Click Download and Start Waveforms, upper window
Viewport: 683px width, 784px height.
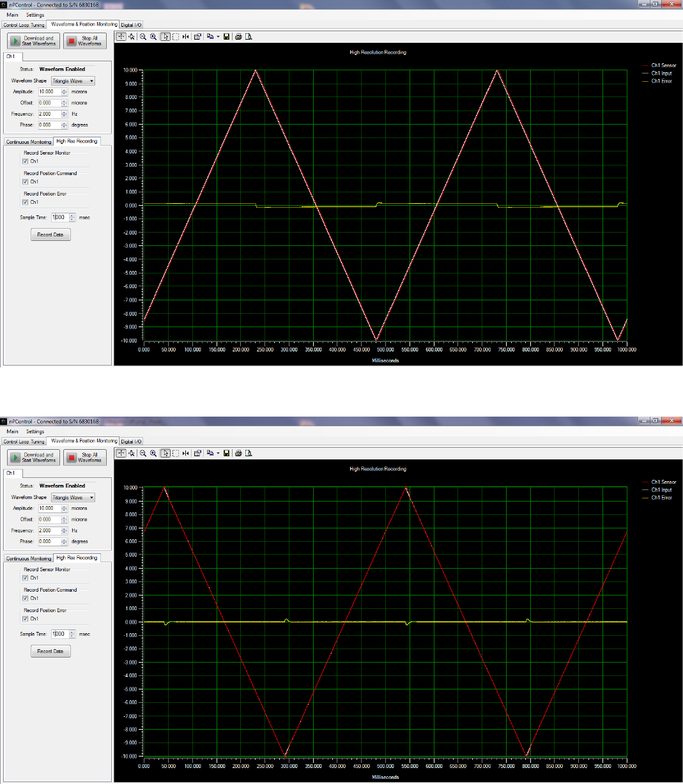pyautogui.click(x=34, y=41)
